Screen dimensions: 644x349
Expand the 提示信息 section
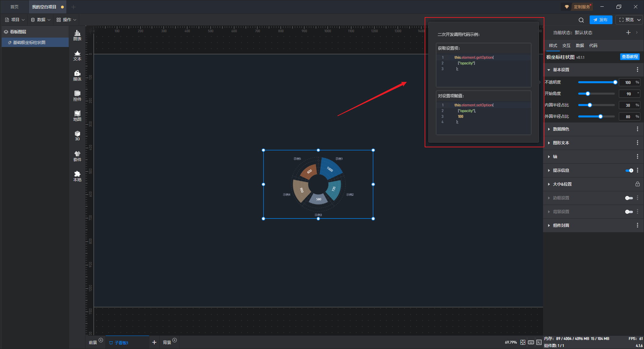[x=549, y=170]
